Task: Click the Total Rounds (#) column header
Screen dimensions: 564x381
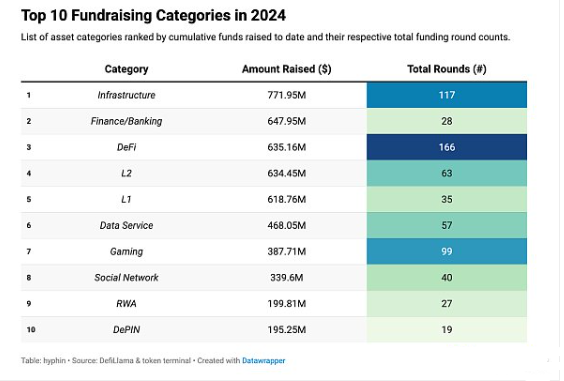Action: click(447, 69)
